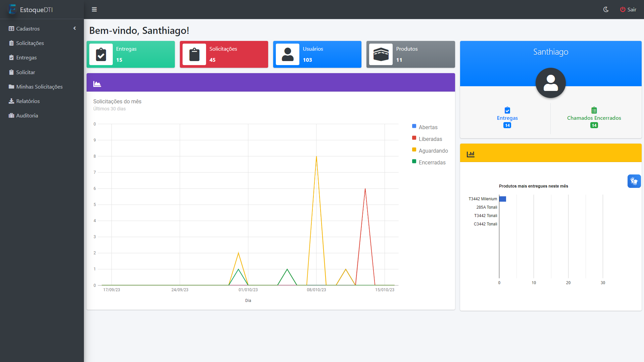
Task: Click the 'Últimos 30 dias' subtitle
Action: [x=109, y=109]
